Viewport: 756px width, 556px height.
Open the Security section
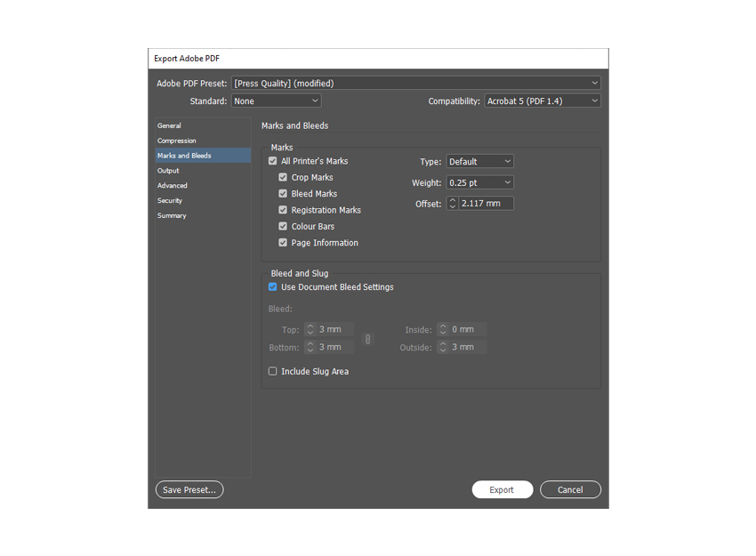tap(203, 200)
